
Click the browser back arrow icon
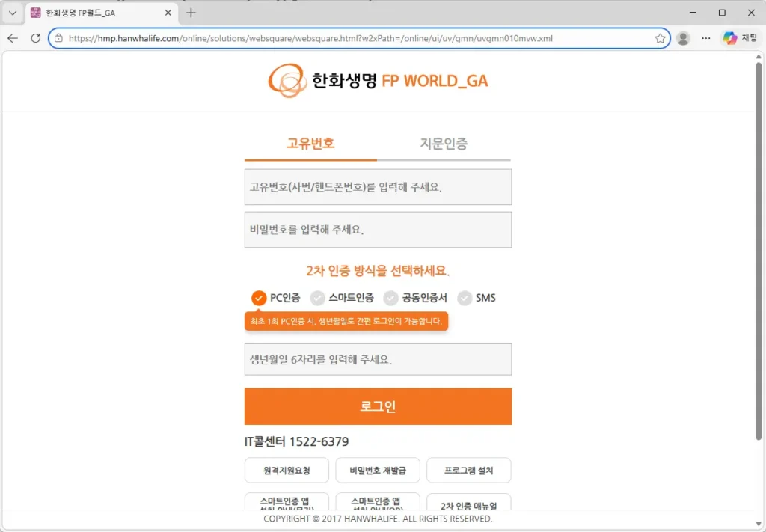(x=13, y=38)
